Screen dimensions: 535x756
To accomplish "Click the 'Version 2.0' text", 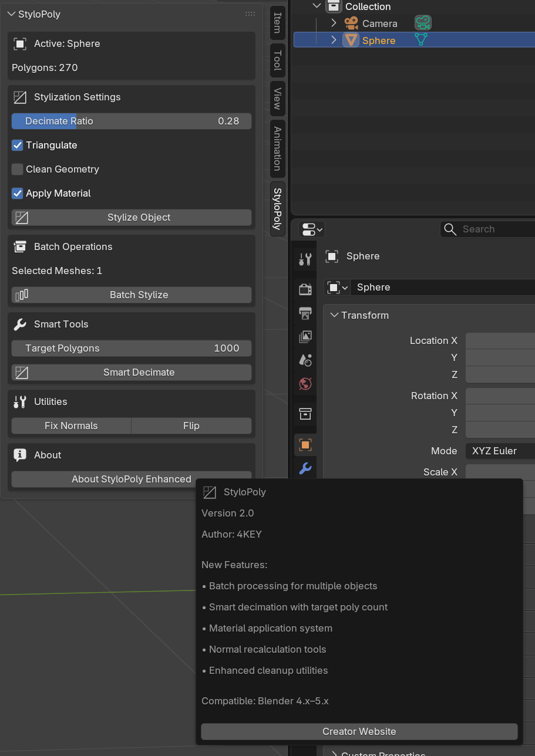I will pyautogui.click(x=228, y=513).
